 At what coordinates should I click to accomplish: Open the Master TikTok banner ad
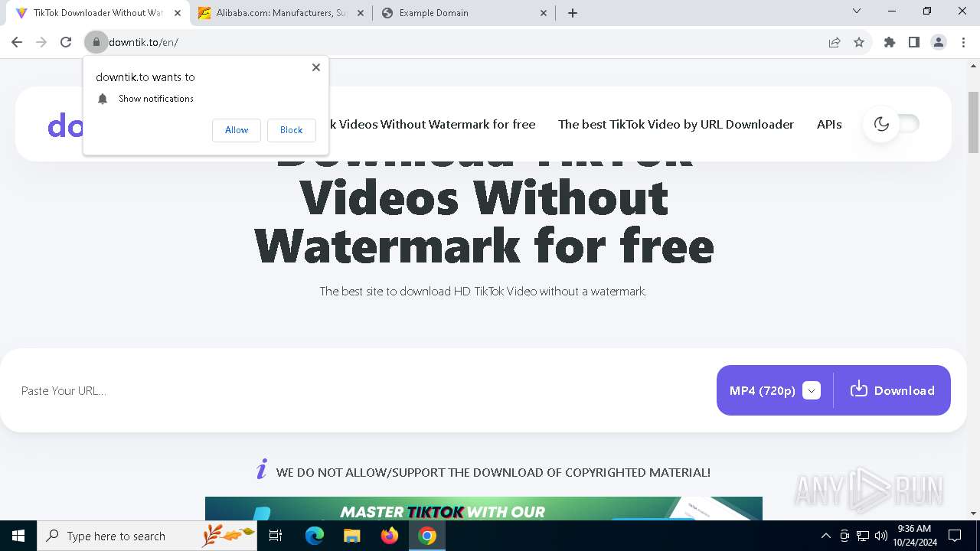tap(484, 508)
